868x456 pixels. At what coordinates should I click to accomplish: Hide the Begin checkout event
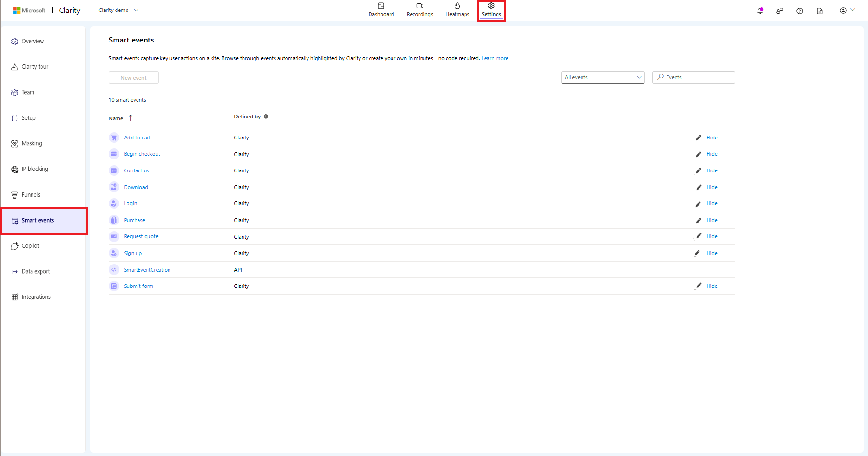pyautogui.click(x=712, y=154)
